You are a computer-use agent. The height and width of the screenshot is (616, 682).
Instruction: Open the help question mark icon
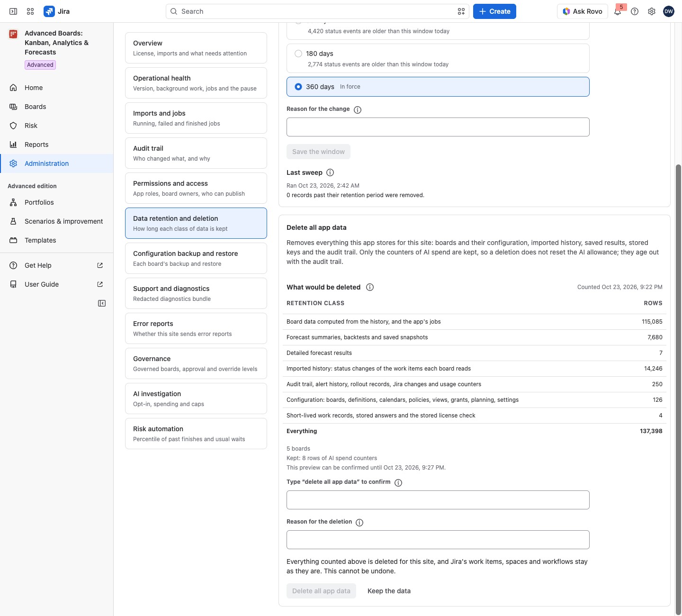[635, 11]
